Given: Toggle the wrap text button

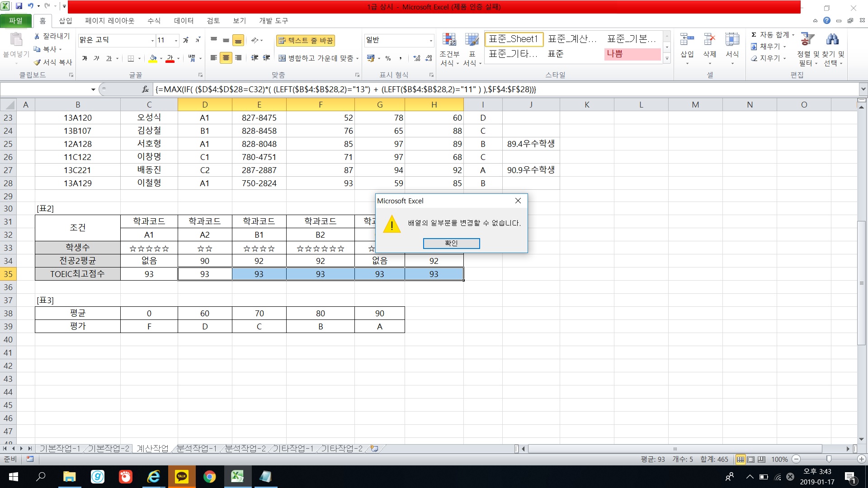Looking at the screenshot, I should (x=305, y=41).
